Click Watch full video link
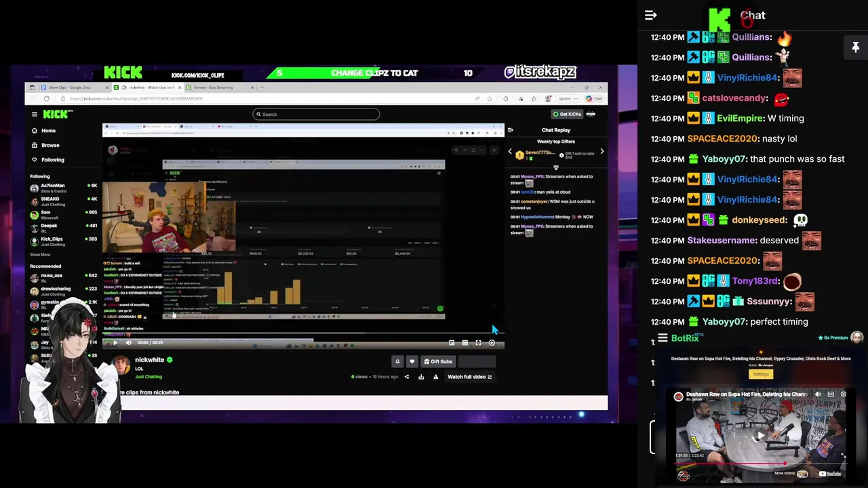This screenshot has height=488, width=868. [469, 377]
